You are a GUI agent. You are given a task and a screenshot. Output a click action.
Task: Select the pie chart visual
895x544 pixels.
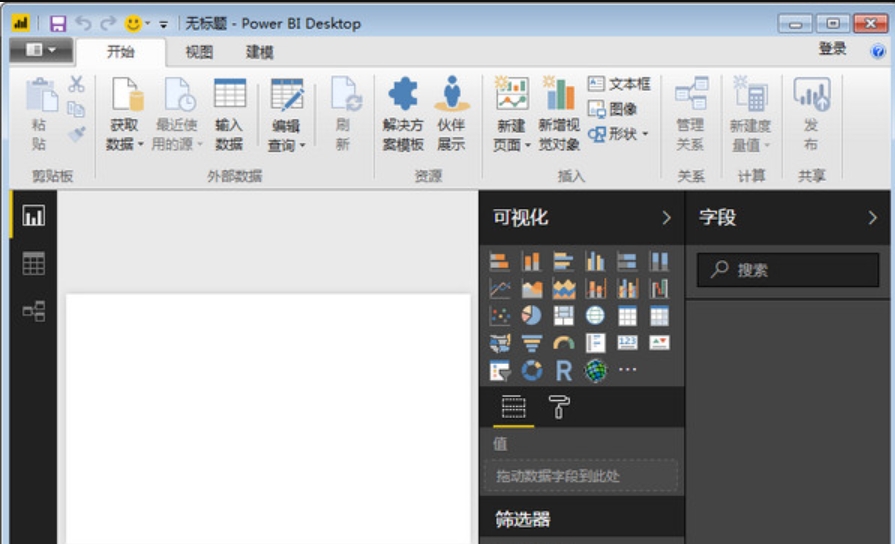[531, 315]
